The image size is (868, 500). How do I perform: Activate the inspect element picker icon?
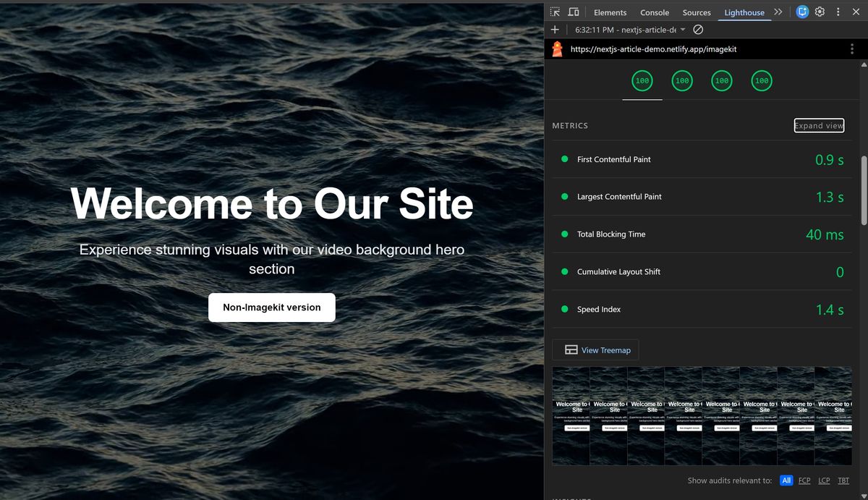pyautogui.click(x=556, y=12)
